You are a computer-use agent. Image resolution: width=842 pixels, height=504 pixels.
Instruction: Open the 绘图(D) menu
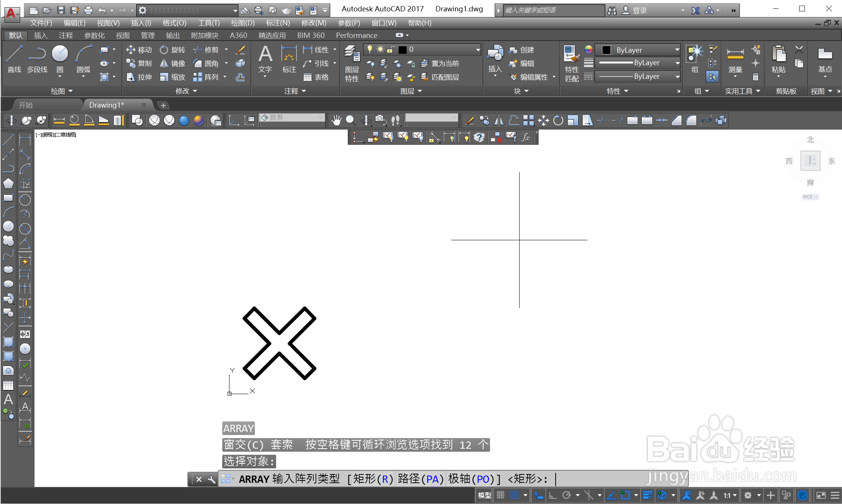click(x=243, y=23)
